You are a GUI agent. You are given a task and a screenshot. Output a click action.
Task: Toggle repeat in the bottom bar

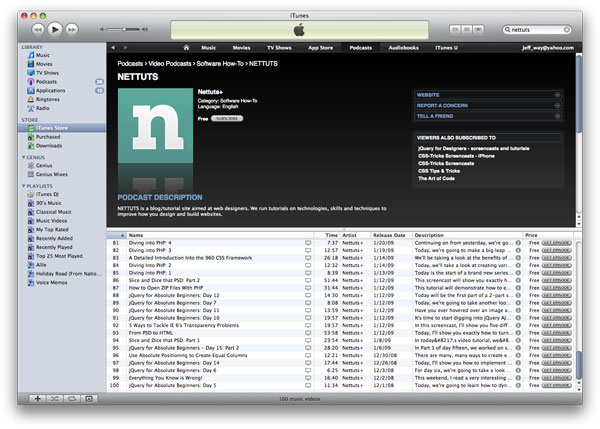pos(72,399)
